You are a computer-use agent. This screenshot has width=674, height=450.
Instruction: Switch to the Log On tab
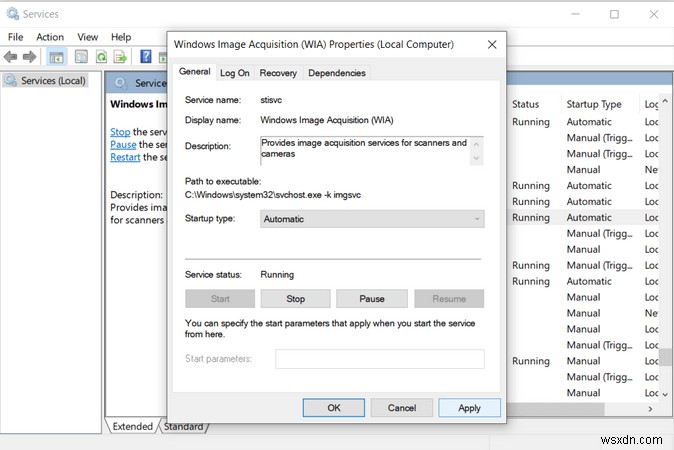click(235, 73)
